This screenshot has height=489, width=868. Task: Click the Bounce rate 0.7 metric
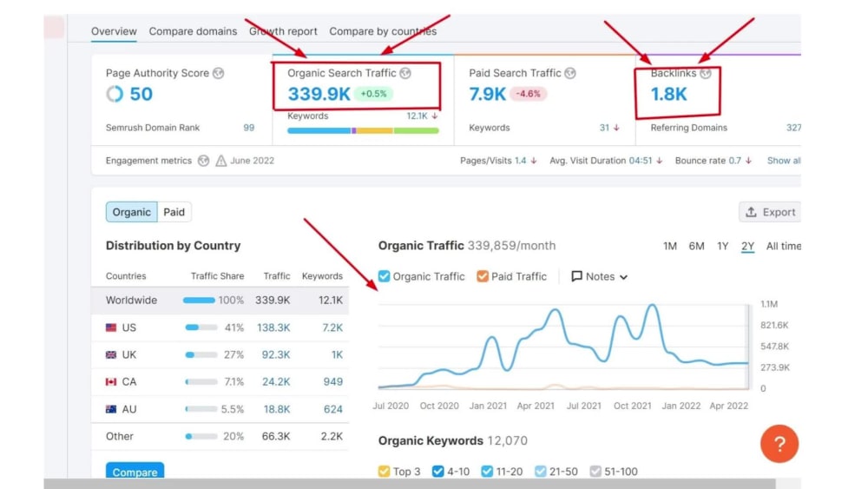tap(713, 161)
